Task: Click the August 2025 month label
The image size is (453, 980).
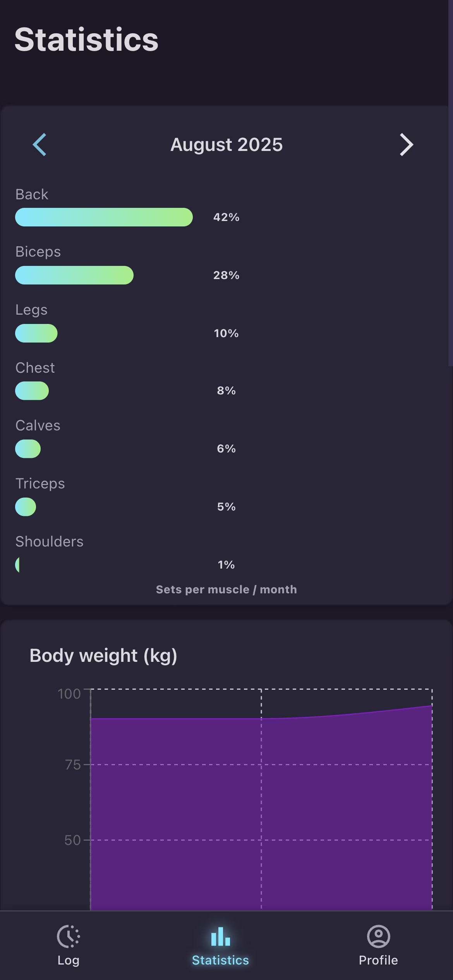Action: click(226, 145)
